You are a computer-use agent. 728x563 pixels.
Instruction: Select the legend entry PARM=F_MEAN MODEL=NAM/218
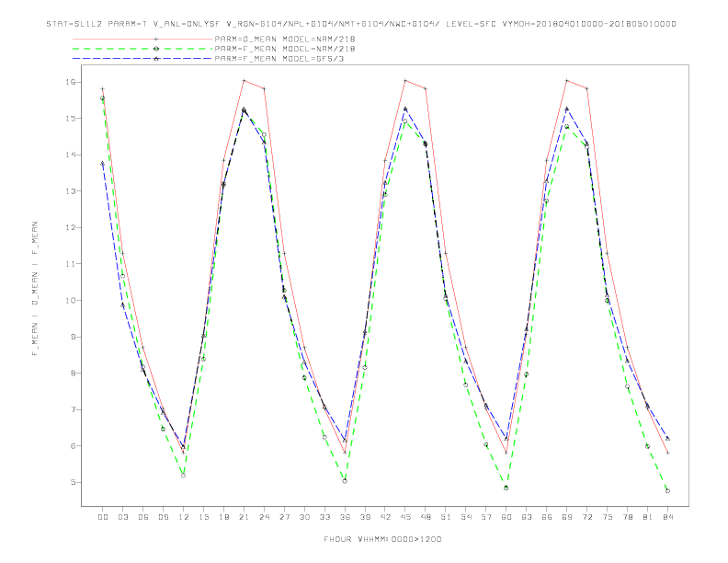[x=285, y=49]
